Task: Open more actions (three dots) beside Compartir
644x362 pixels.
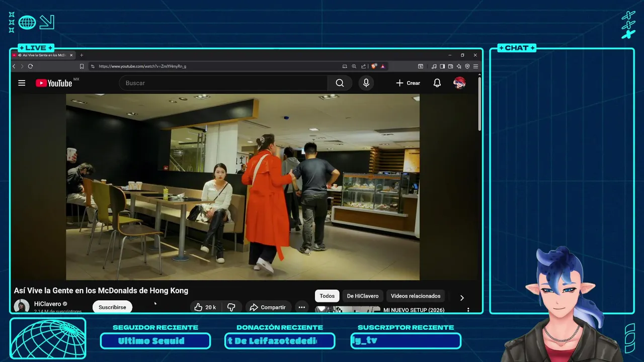Action: coord(301,307)
